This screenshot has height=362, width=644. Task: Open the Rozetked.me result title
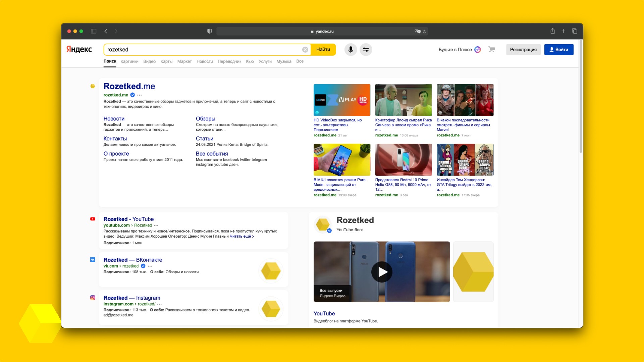tap(129, 86)
